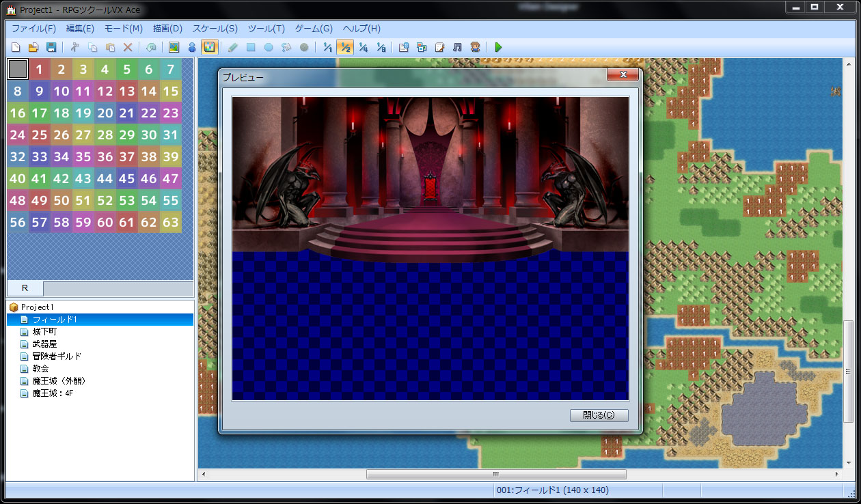861x504 pixels.
Task: Open the Resource Manager icon
Action: tap(422, 48)
